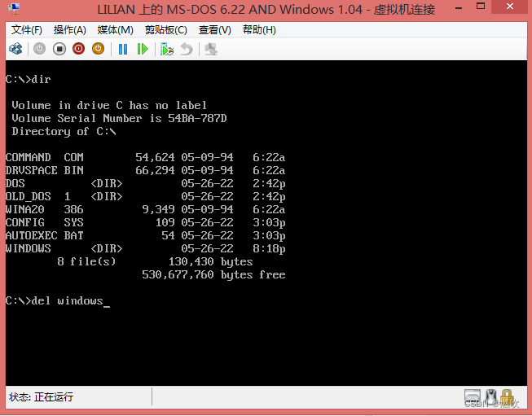Click the WINDOWS directory entry

[146, 248]
